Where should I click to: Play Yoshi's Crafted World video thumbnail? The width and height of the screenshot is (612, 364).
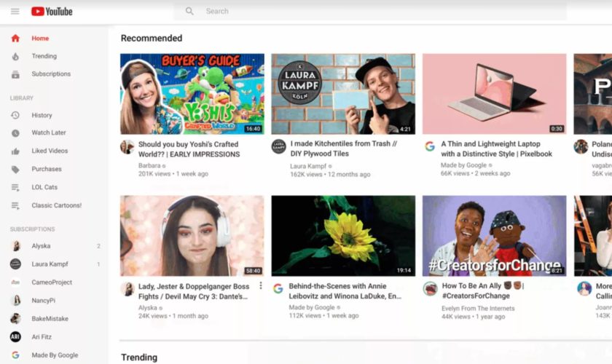192,94
